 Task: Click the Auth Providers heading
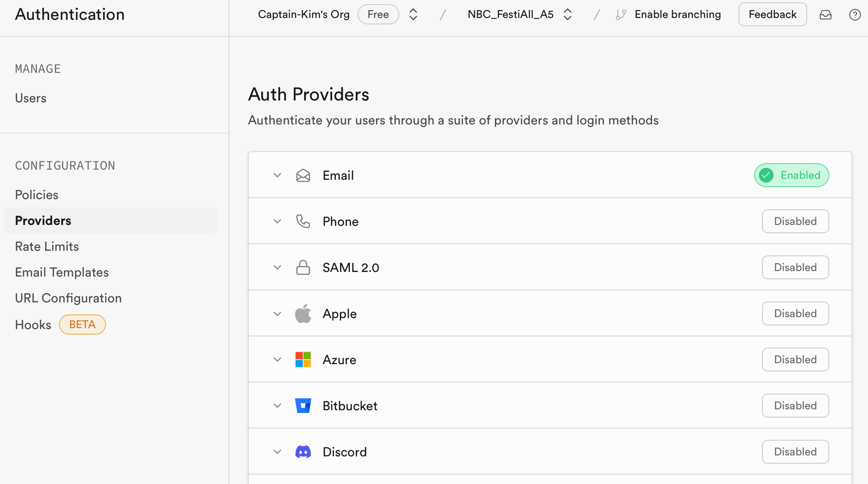[x=309, y=94]
